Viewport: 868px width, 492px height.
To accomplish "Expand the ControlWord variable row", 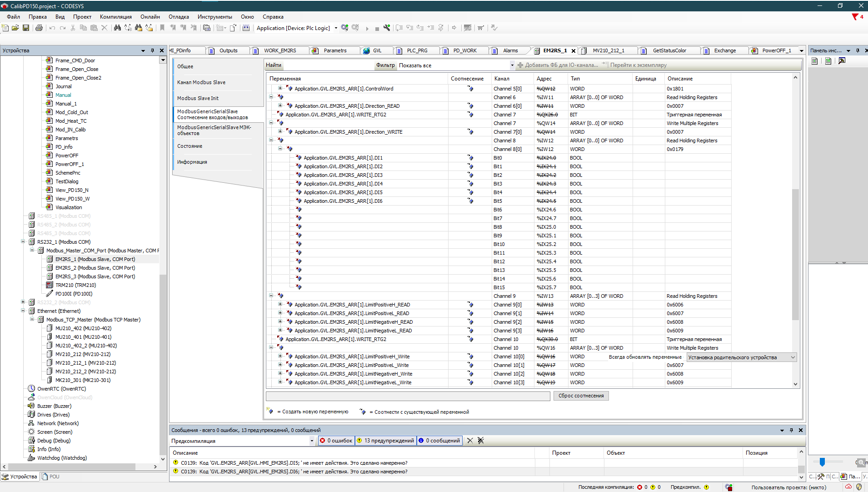I will [280, 89].
